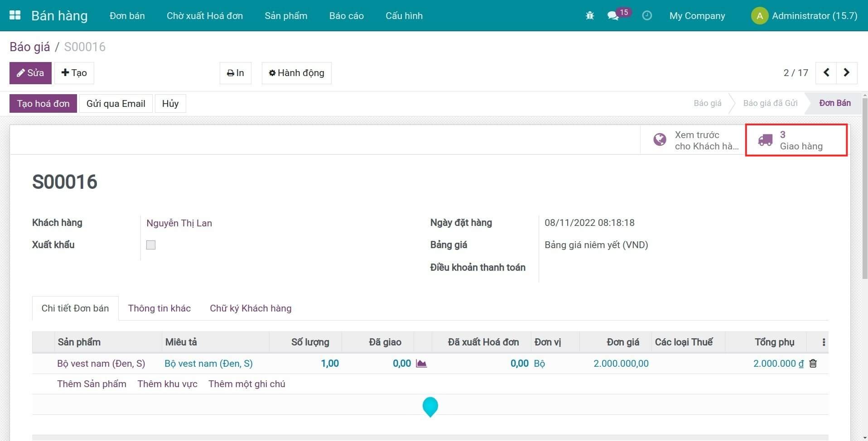Open the Hành động actions dropdown

pyautogui.click(x=296, y=73)
